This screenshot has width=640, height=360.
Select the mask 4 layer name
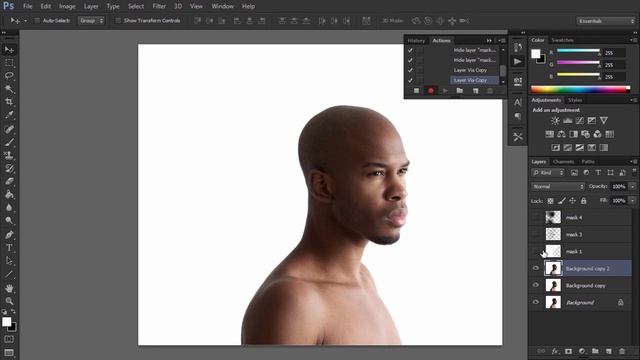coord(574,218)
